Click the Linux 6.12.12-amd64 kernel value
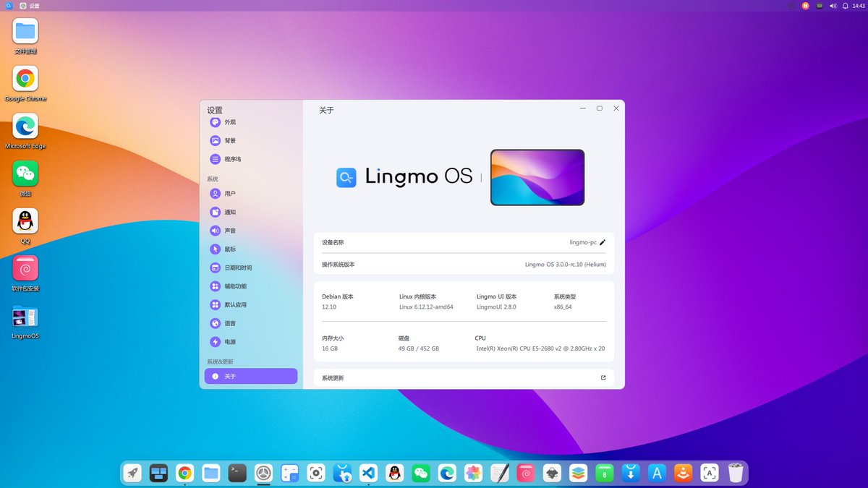 [x=426, y=307]
